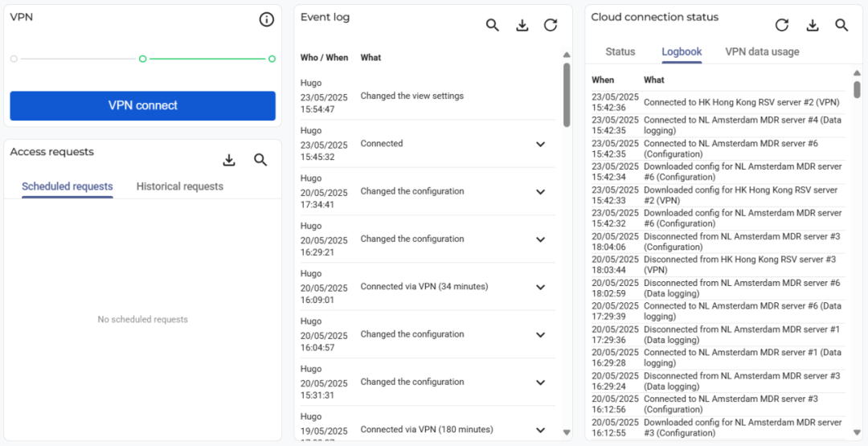
Task: Select the Scheduled requests tab
Action: click(x=68, y=186)
